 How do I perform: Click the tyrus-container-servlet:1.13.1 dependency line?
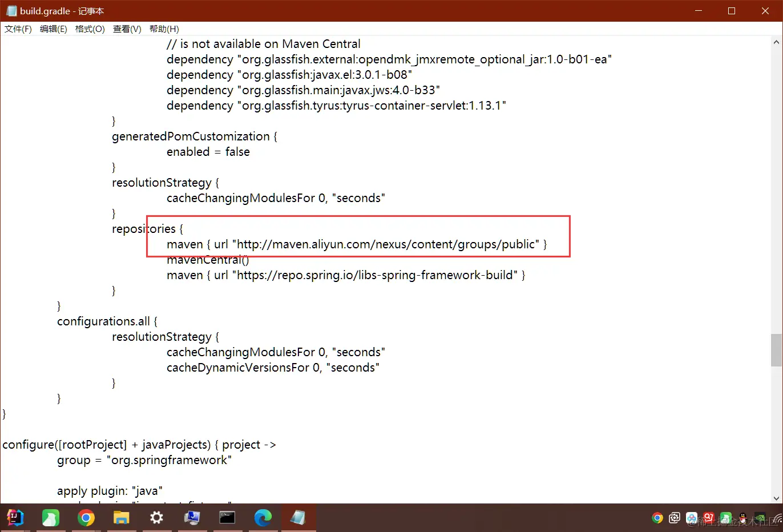pos(336,106)
